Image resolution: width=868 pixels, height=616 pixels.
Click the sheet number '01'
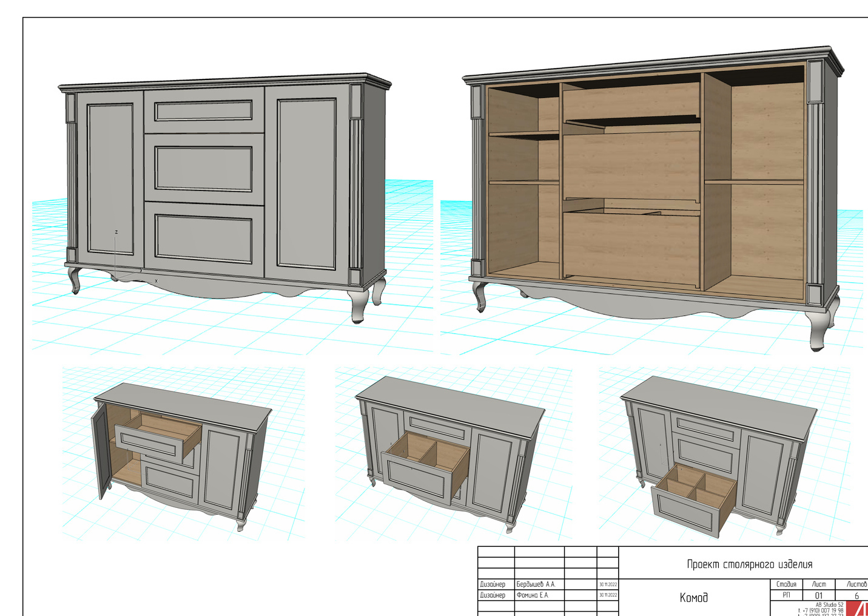coord(819,596)
